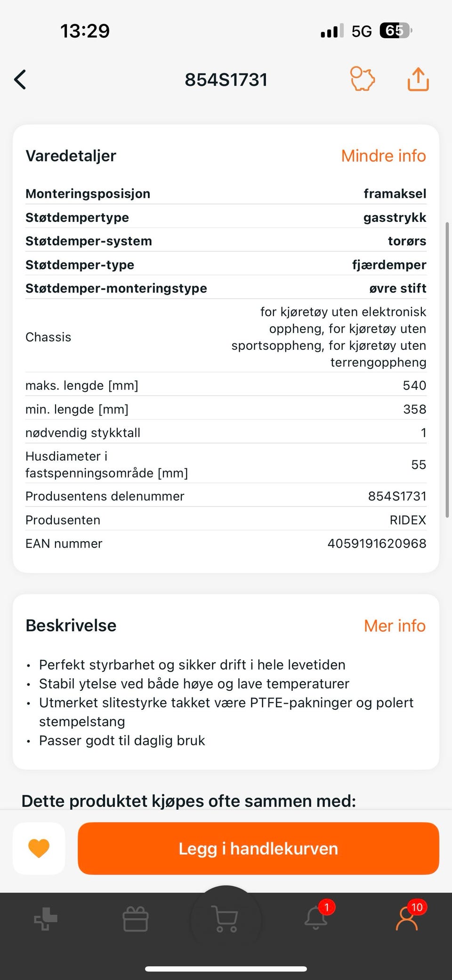Open the parts catalog home tab

click(x=46, y=919)
